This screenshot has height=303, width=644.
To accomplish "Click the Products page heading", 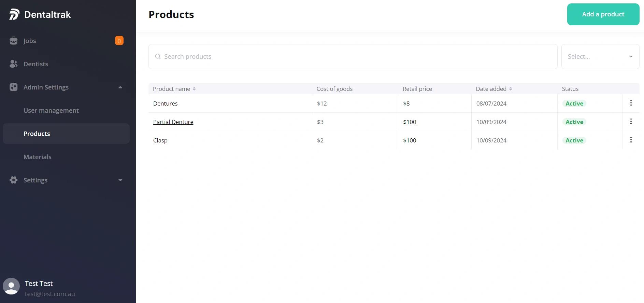I will point(171,14).
